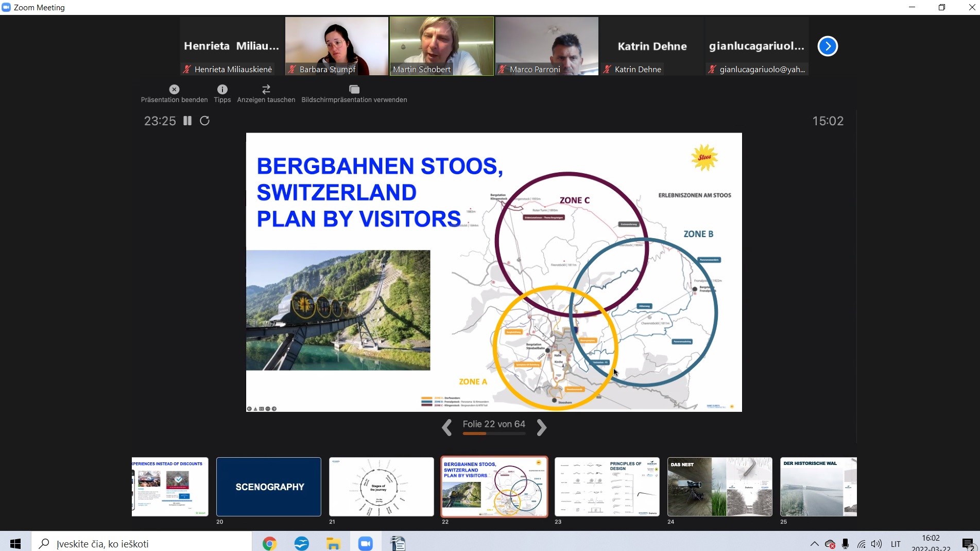Open Experiences Instead of Discounts slide thumbnail
Viewport: 980px width, 551px height.
[170, 487]
